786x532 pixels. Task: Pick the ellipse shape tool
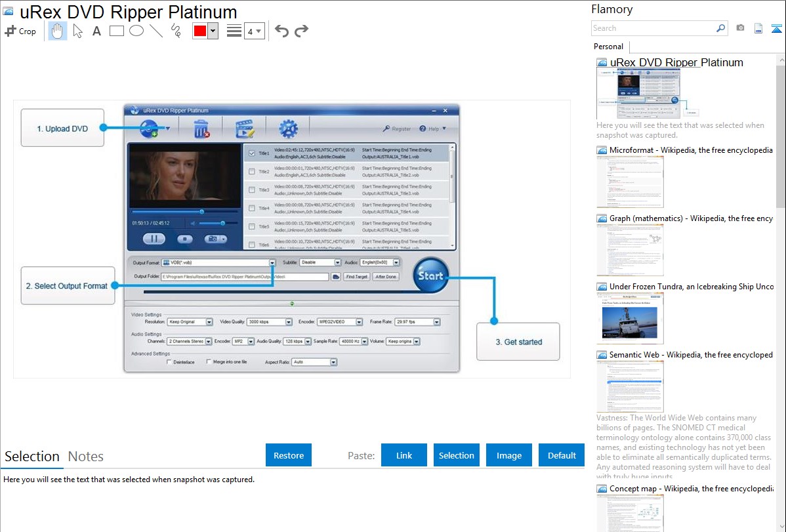pyautogui.click(x=136, y=31)
